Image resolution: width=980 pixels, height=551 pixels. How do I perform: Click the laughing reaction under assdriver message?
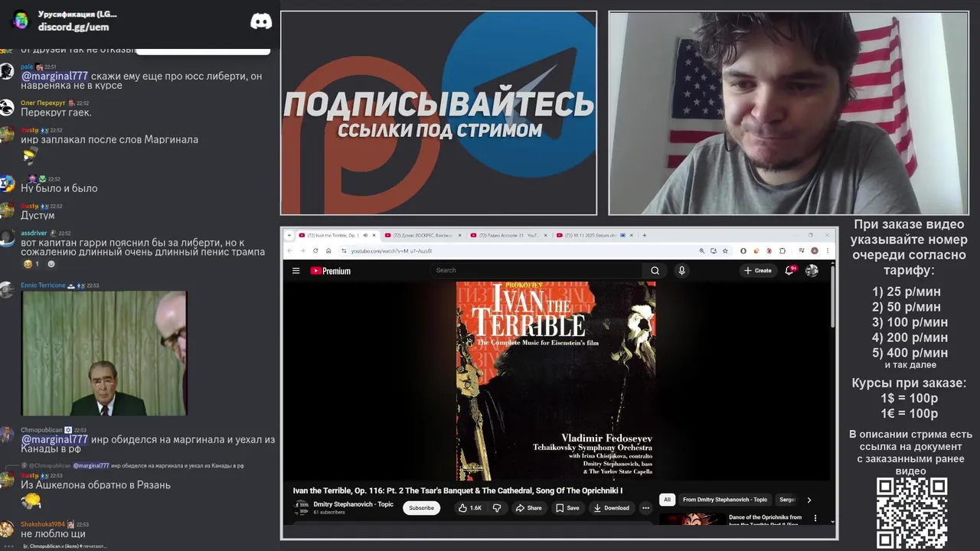(32, 264)
